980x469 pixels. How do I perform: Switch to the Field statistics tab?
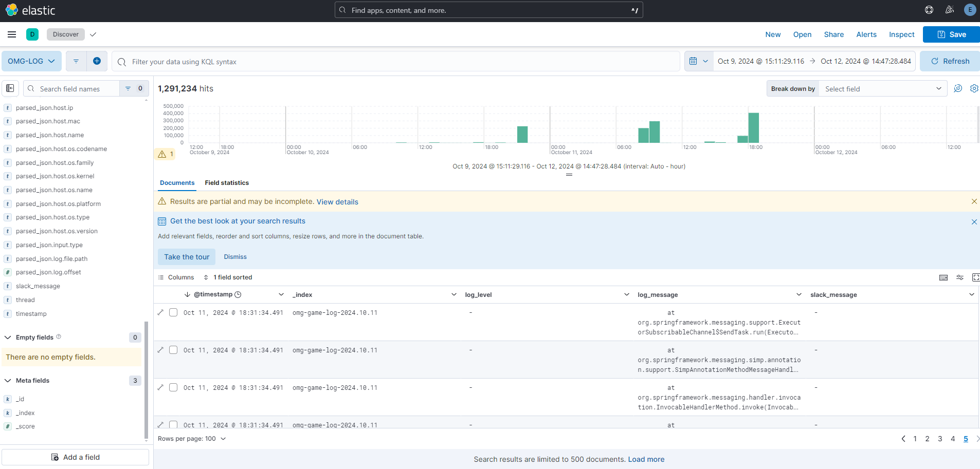(226, 183)
